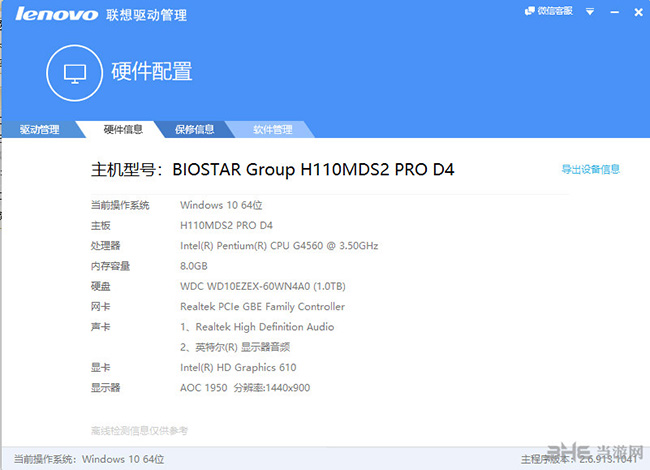Viewport: 650px width, 470px height.
Task: Click the 显示器 label
Action: 105,388
